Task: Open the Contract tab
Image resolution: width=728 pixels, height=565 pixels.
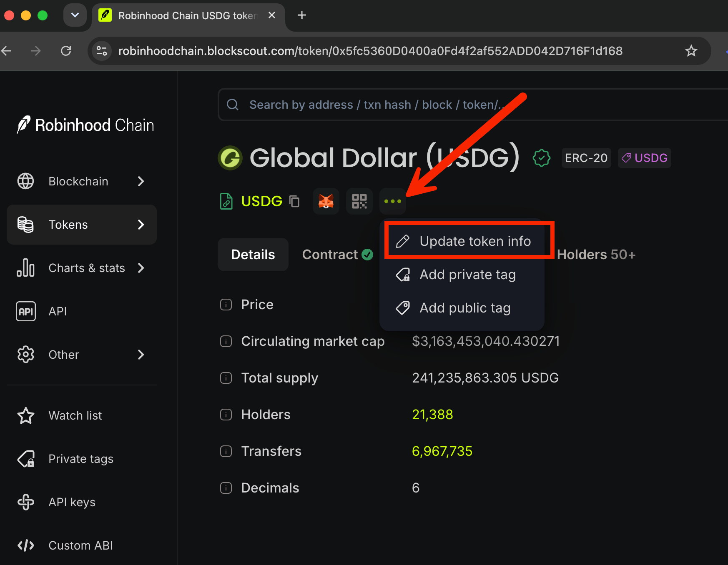Action: tap(337, 255)
